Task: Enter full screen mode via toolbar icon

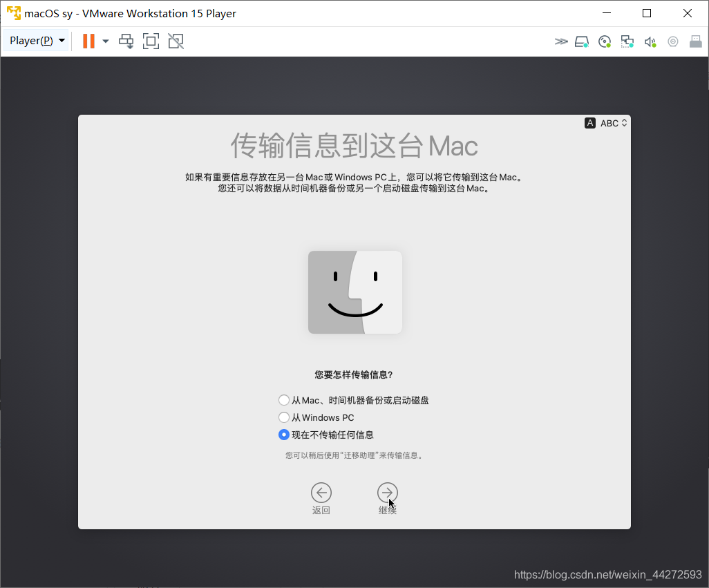Action: coord(151,41)
